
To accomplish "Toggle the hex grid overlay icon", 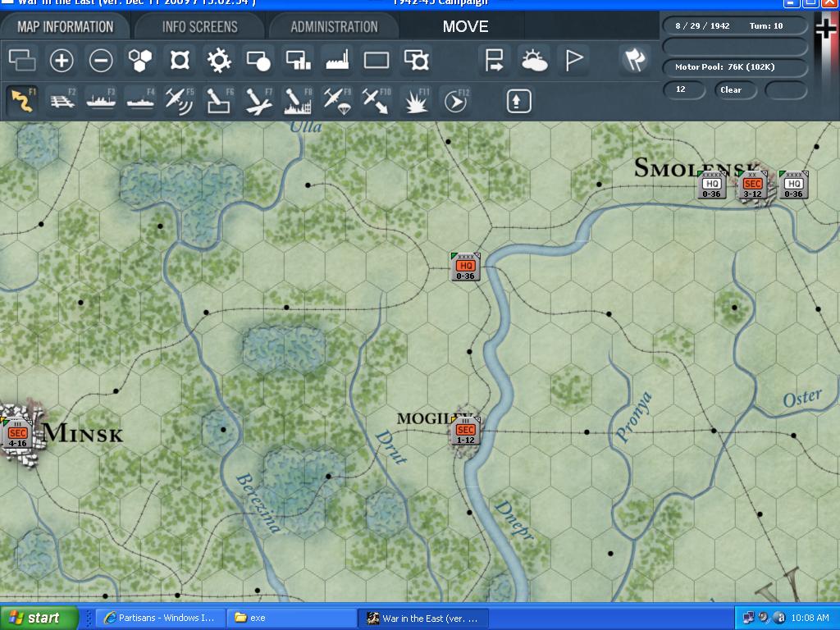I will pyautogui.click(x=139, y=60).
